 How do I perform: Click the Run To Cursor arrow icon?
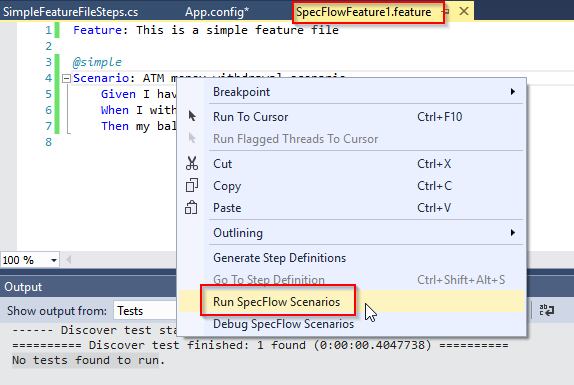[192, 116]
